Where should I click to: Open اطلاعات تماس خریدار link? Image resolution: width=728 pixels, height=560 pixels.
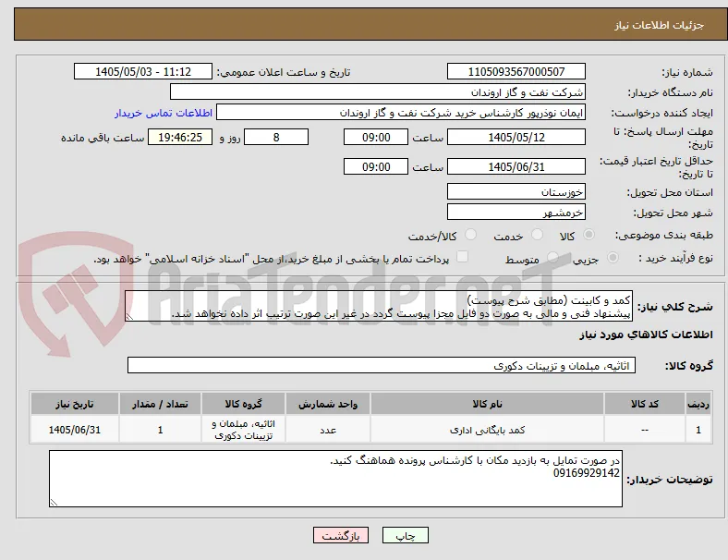click(164, 113)
